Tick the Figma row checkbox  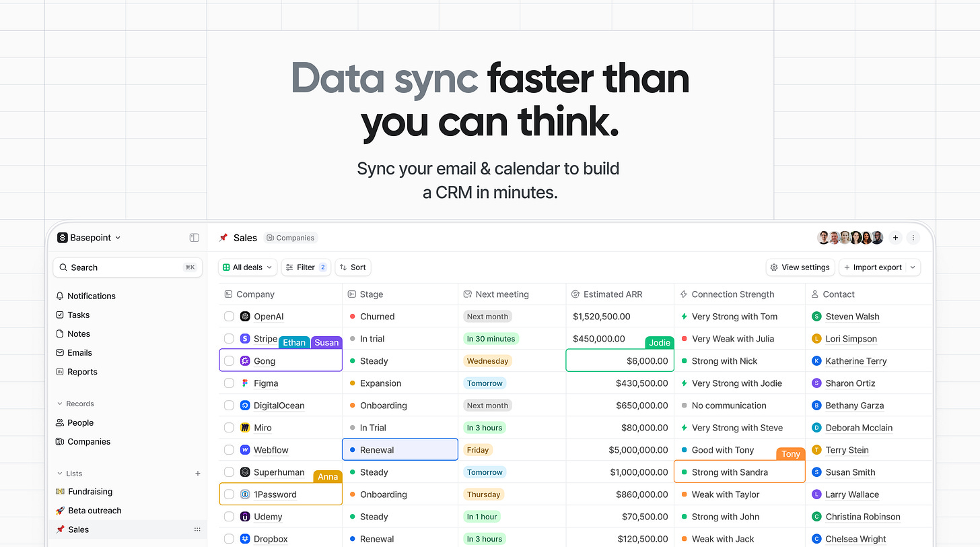(x=229, y=383)
